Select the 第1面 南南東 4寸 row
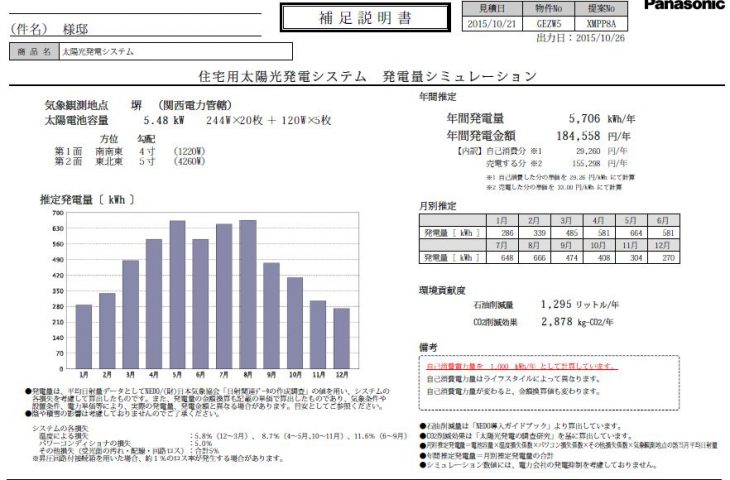The width and height of the screenshot is (730, 480). pyautogui.click(x=129, y=151)
